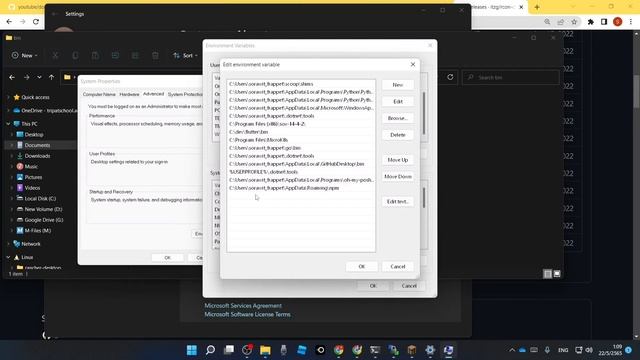
Task: Open recent locations chevron in File Explorer
Action: tap(39, 77)
